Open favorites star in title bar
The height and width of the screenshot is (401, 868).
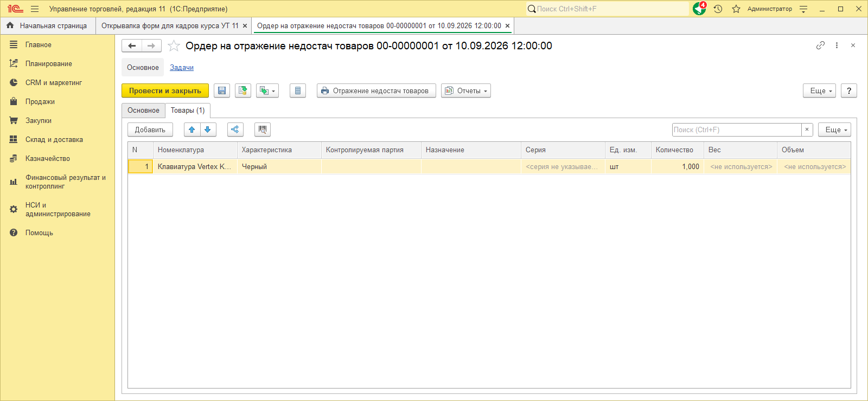coord(736,9)
